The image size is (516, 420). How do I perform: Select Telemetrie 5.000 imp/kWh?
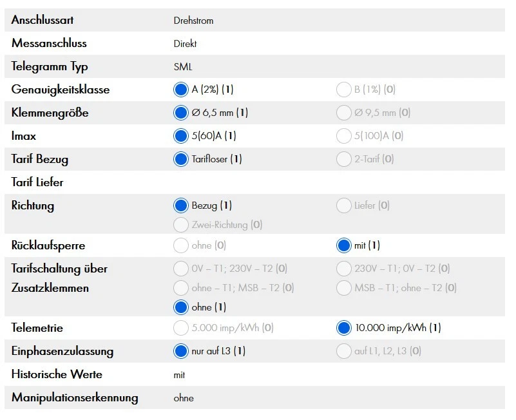(180, 328)
